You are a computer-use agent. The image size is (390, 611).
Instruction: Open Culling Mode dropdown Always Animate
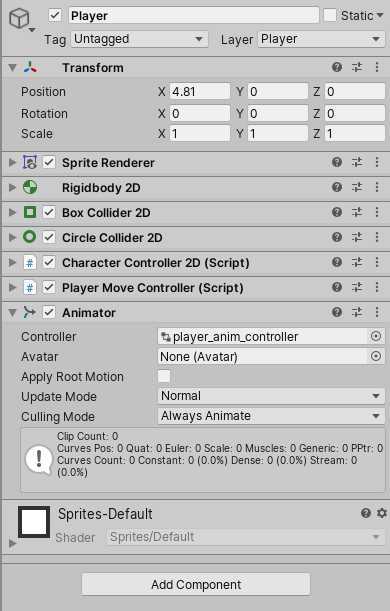(x=271, y=416)
